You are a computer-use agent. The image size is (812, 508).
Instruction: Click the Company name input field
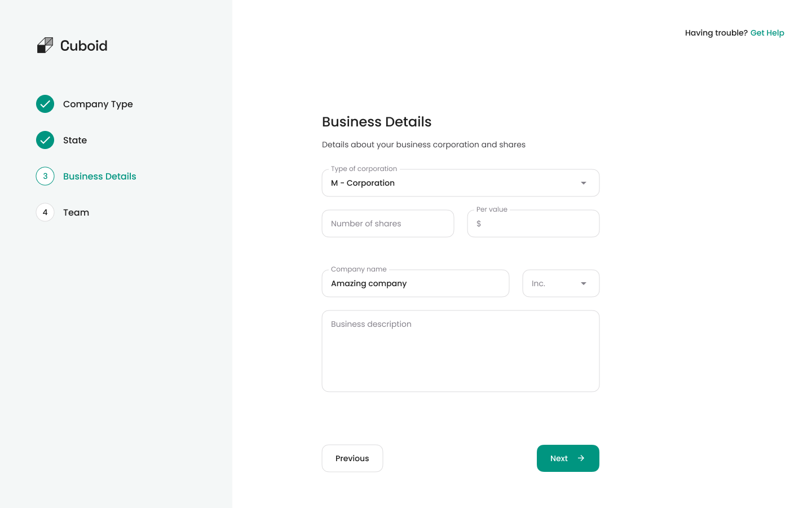416,283
